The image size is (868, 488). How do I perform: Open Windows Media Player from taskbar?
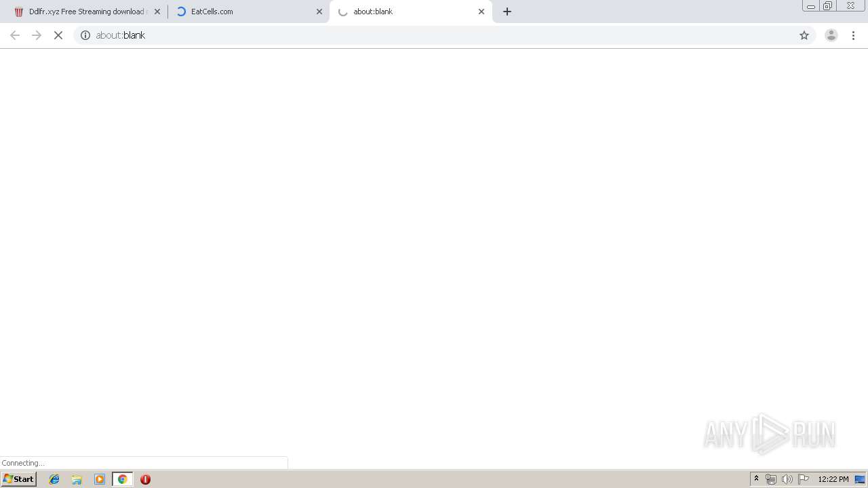(100, 479)
